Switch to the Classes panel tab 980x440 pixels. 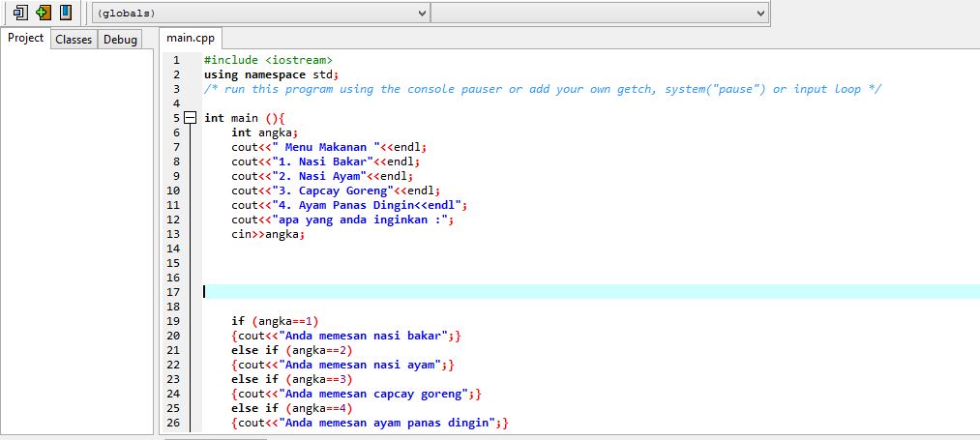click(74, 40)
